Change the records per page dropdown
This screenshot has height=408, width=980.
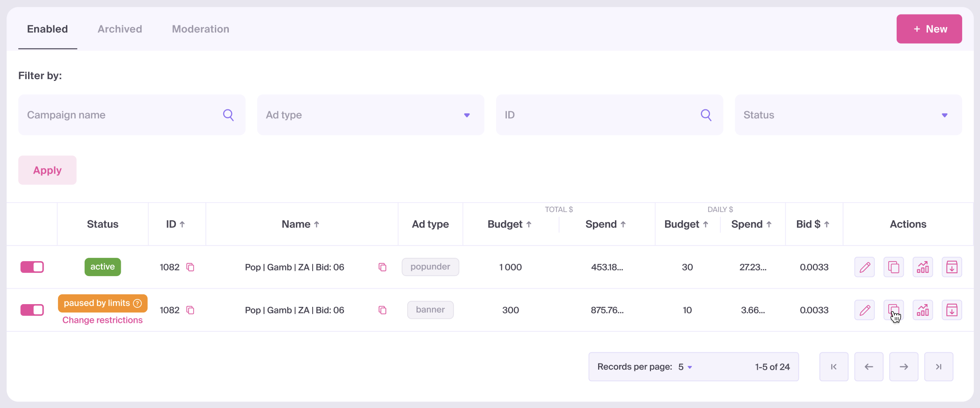point(685,367)
